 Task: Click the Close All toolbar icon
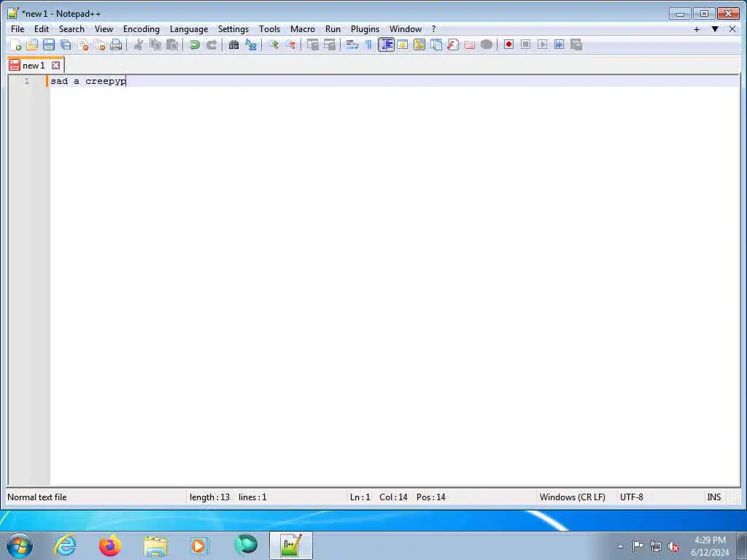tap(99, 44)
